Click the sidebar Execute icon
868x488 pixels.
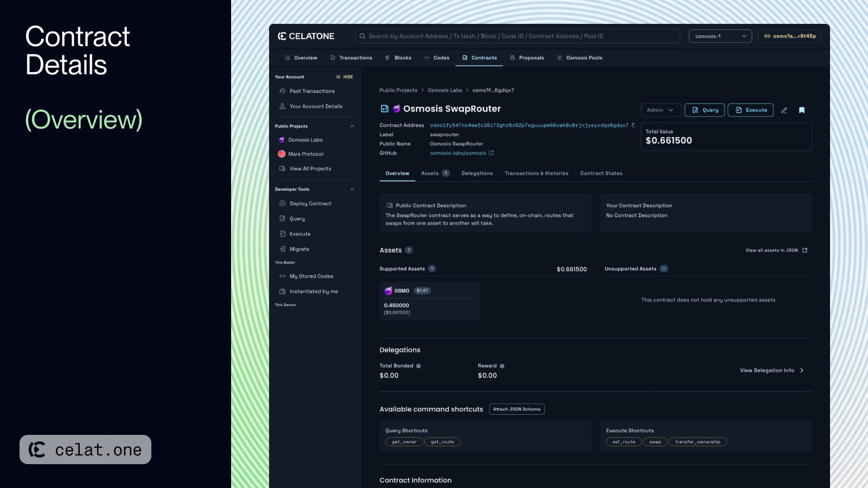coord(282,234)
